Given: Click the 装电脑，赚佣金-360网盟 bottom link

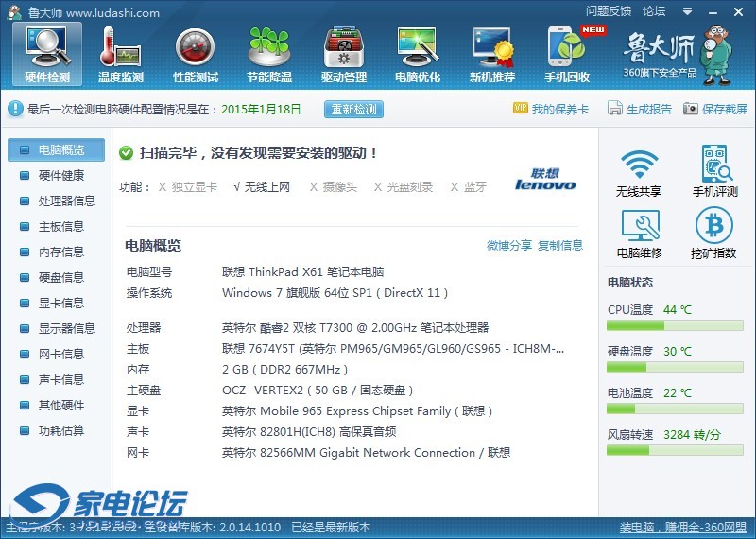Looking at the screenshot, I should 682,528.
